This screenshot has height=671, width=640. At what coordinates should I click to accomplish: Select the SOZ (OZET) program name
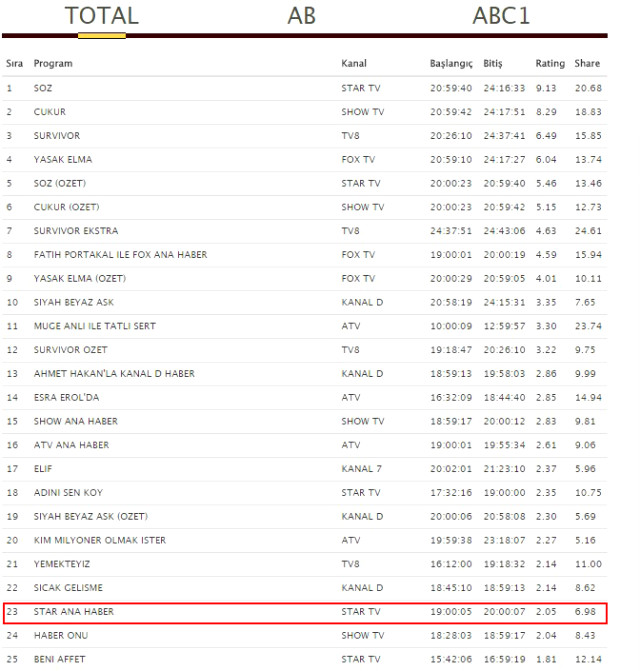[x=60, y=183]
